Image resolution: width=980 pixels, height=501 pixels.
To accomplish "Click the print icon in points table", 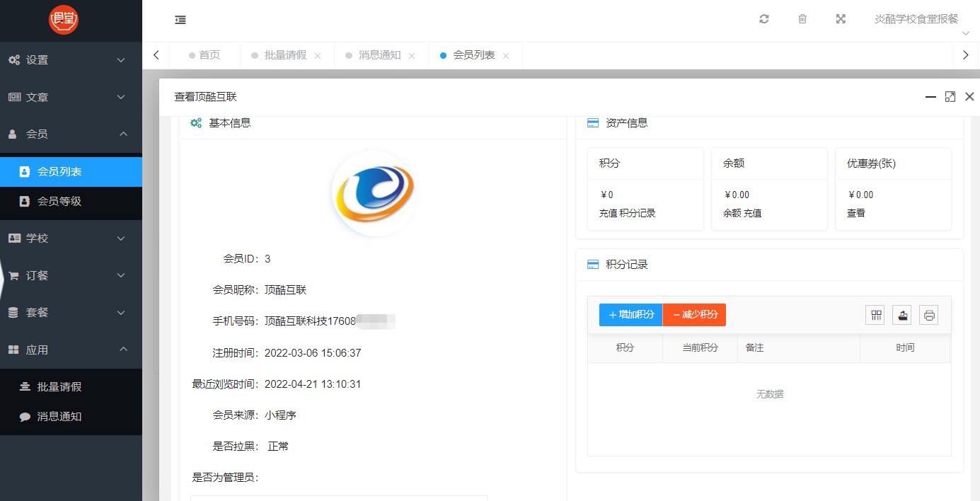I will coord(928,316).
